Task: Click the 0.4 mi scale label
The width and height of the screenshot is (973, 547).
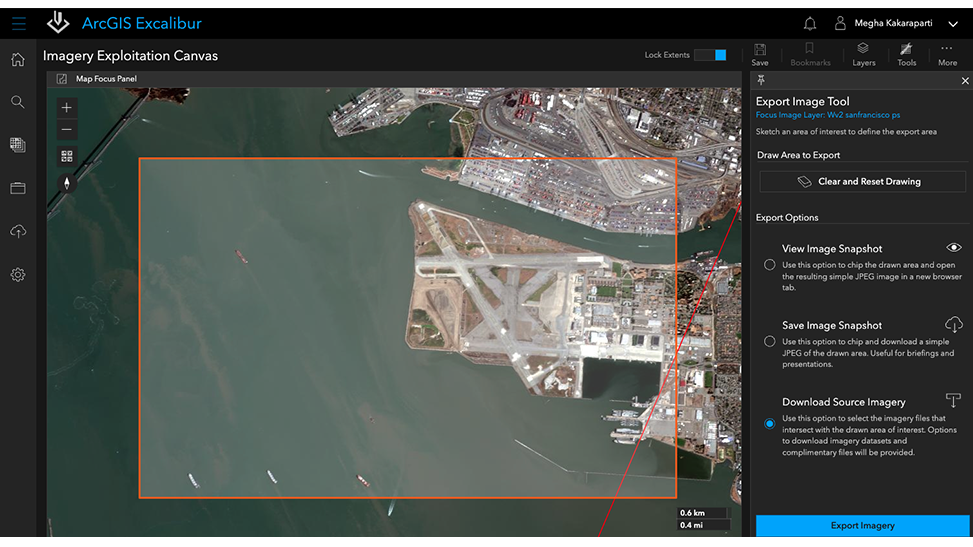Action: [x=691, y=525]
